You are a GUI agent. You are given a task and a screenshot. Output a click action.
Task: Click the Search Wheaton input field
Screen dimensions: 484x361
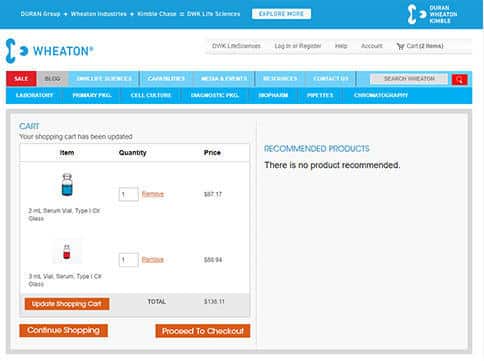pyautogui.click(x=409, y=79)
